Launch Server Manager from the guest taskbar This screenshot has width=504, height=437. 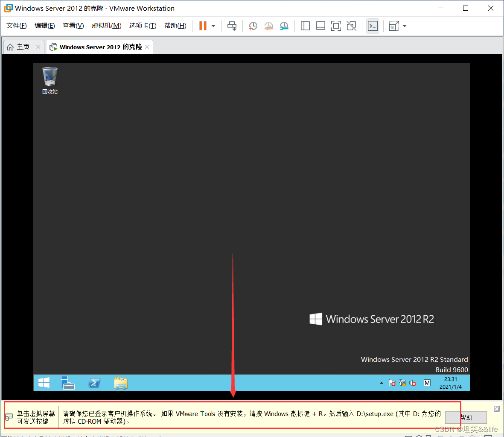pos(68,383)
